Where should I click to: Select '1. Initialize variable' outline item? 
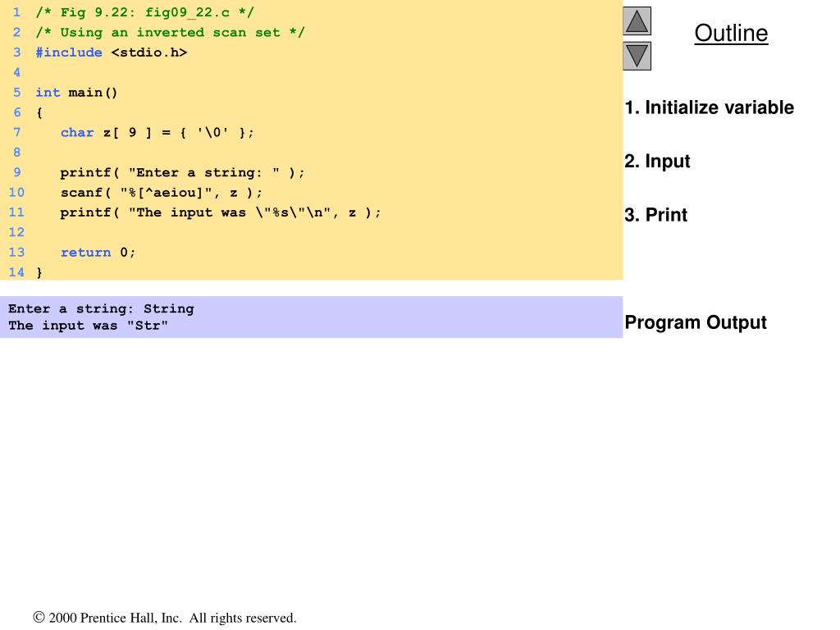(x=710, y=107)
